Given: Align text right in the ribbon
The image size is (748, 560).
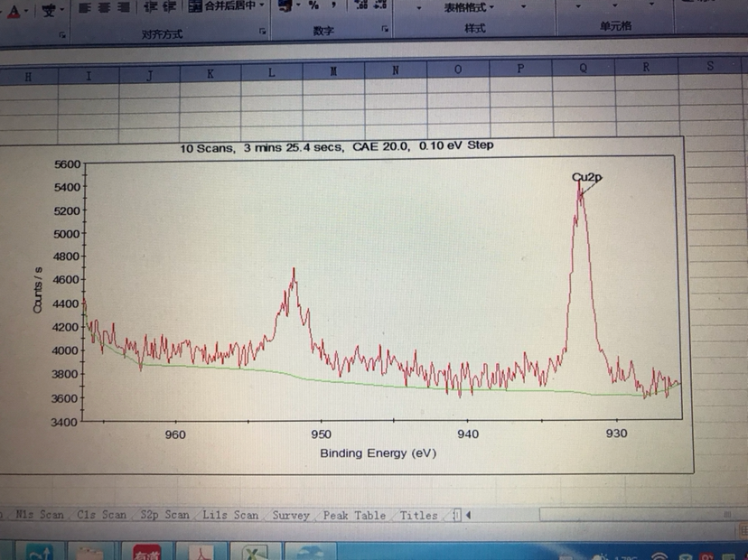Looking at the screenshot, I should (x=123, y=7).
